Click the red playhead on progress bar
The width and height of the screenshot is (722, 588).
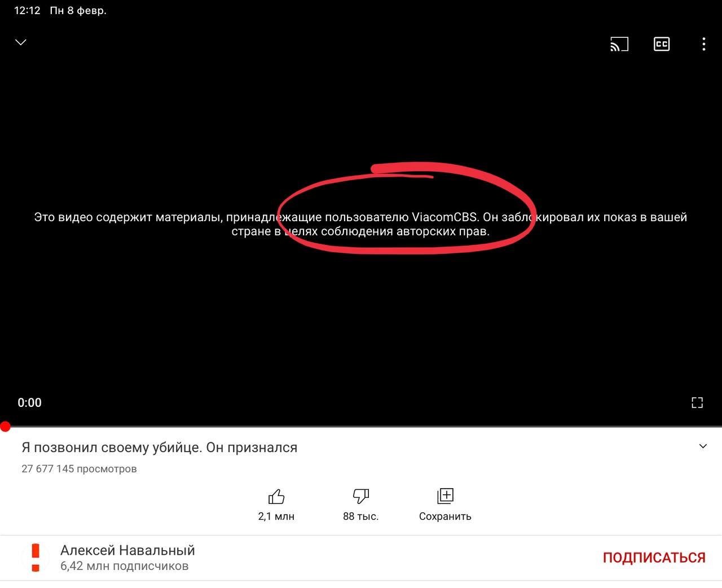tap(5, 427)
